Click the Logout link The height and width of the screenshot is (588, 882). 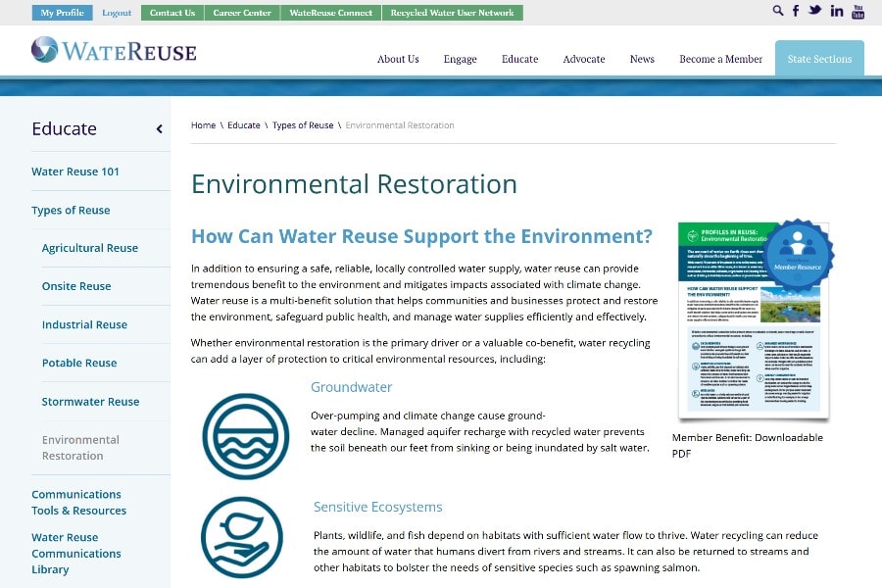point(117,13)
